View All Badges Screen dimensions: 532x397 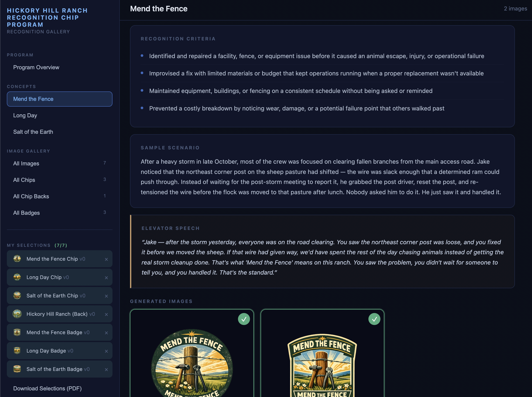coord(27,213)
